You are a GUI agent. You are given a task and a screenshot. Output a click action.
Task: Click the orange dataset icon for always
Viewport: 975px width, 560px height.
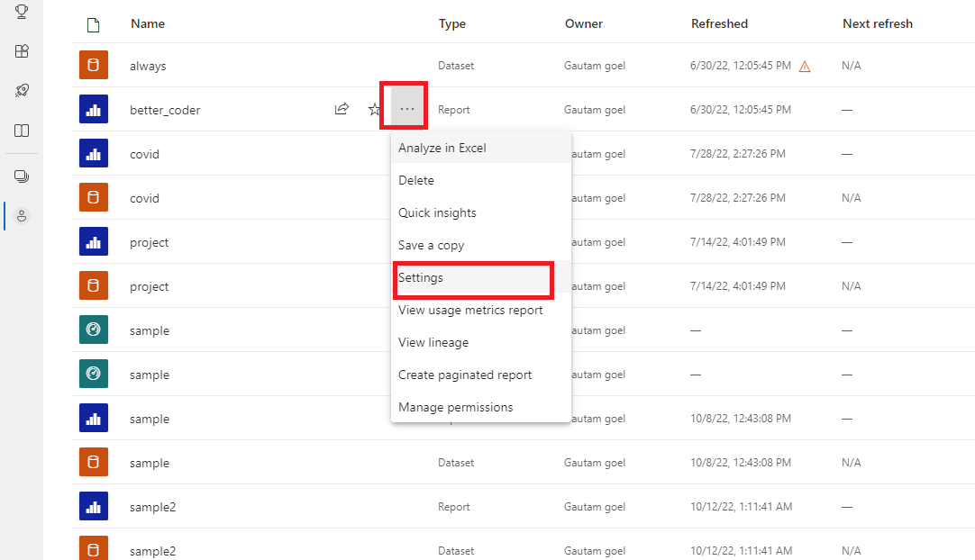coord(94,66)
